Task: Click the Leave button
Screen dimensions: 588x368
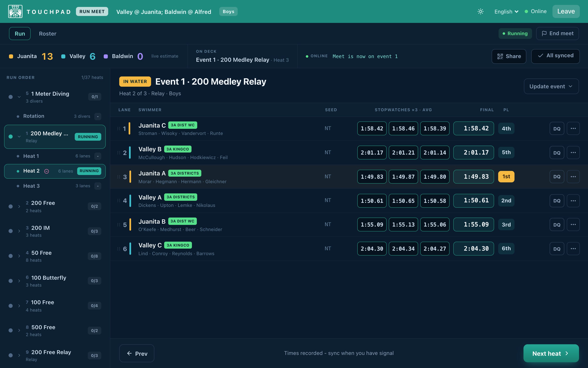Action: (566, 11)
